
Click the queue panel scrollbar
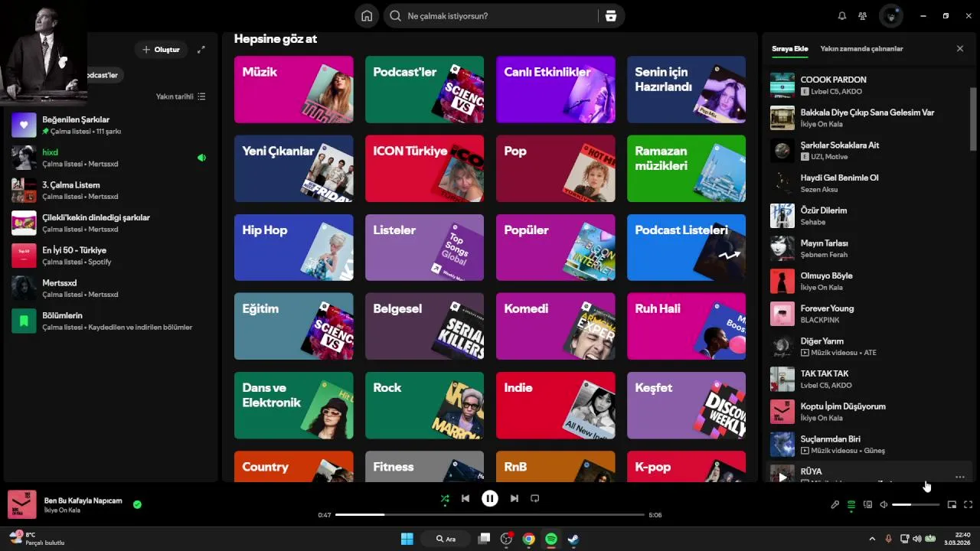pos(974,119)
